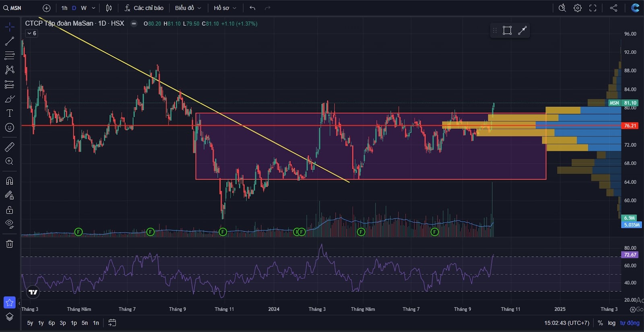Screen dimensions: 644x332
Task: Toggle percent scale mode
Action: pos(600,323)
